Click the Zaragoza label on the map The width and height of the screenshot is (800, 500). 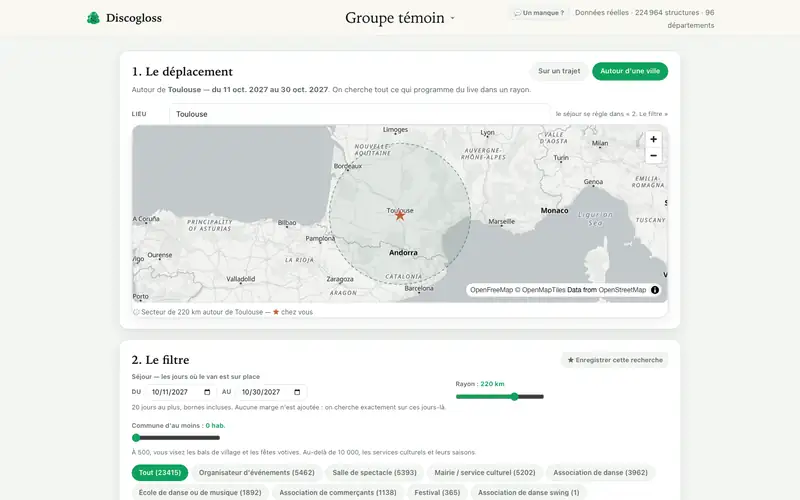(x=340, y=279)
